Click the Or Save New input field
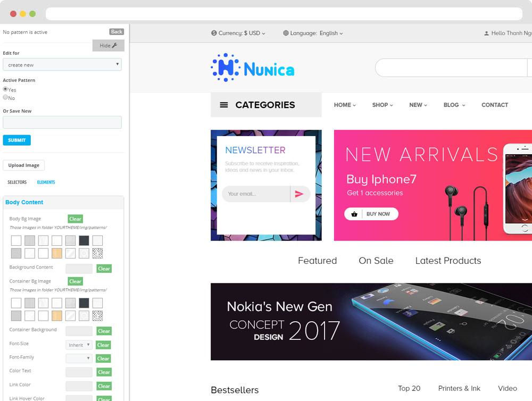 [x=62, y=122]
